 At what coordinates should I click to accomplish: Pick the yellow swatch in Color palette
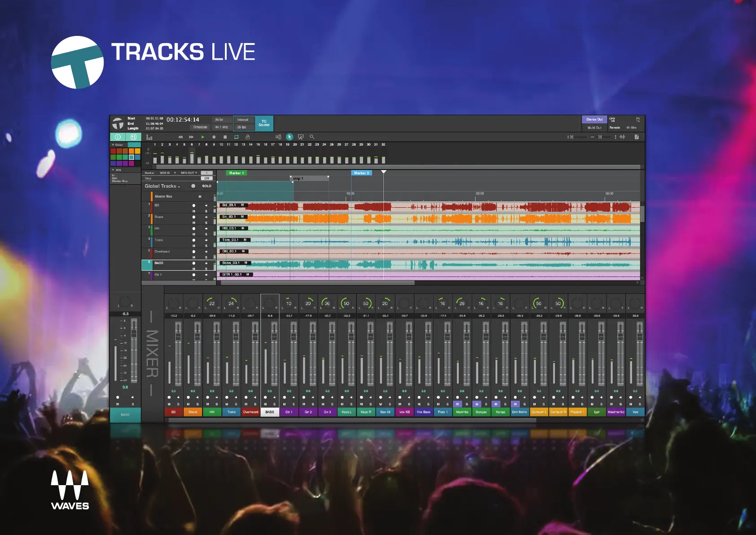point(137,151)
